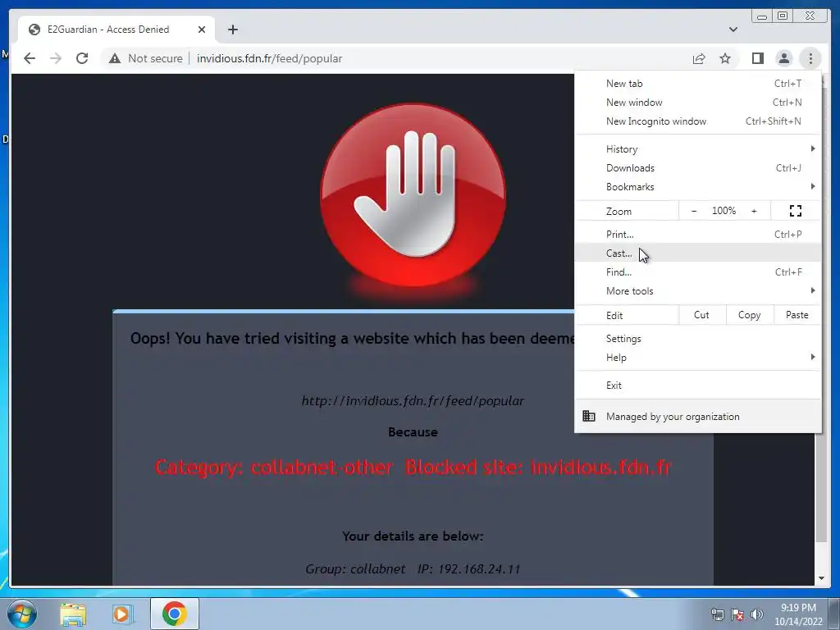Click the Show desktop button

pyautogui.click(x=834, y=614)
